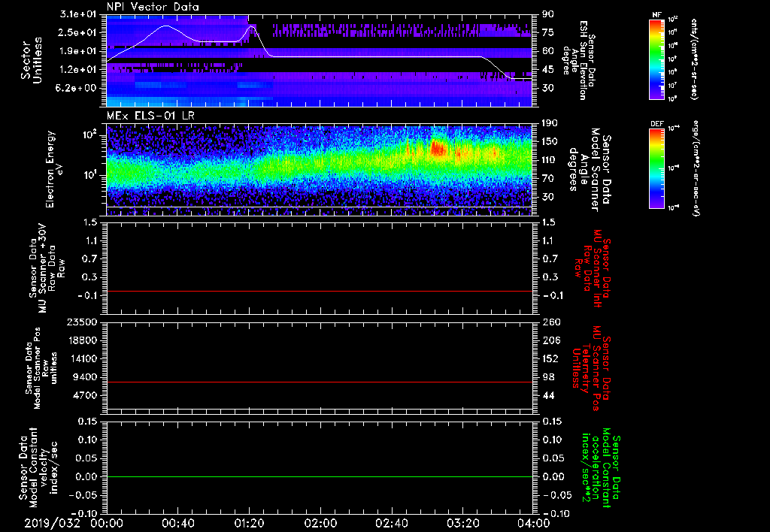Click the green Model Constant acceleration title
Viewport: 770px width, 532px height.
click(x=600, y=467)
